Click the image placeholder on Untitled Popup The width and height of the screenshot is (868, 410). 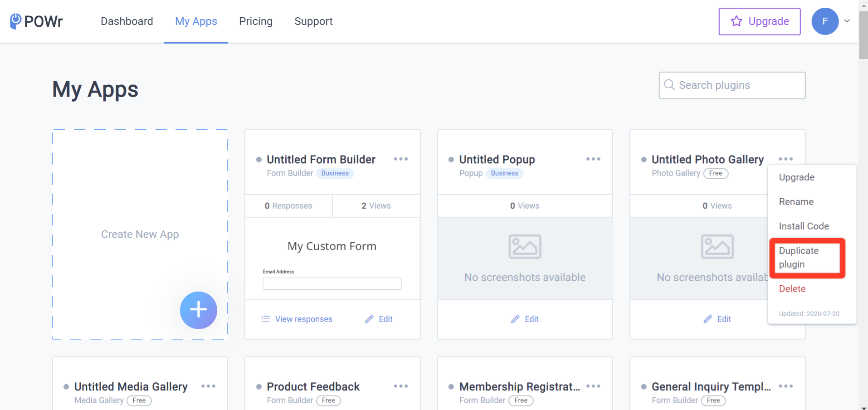click(x=525, y=247)
